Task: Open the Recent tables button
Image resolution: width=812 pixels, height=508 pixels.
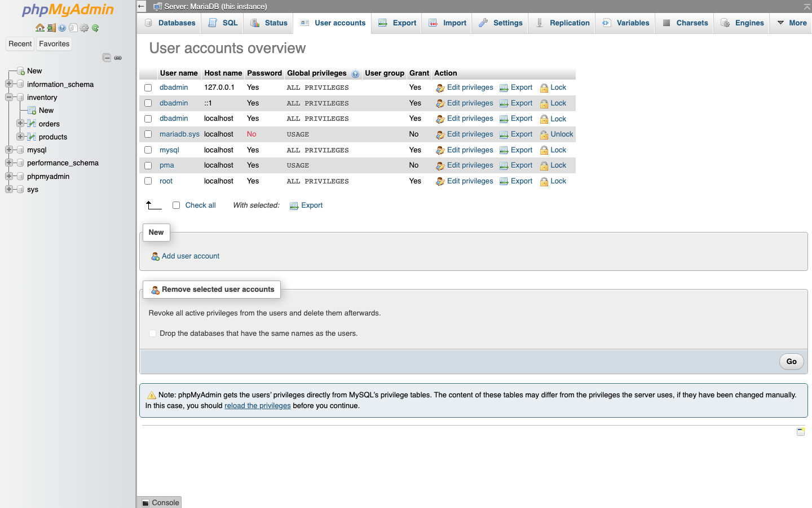Action: (20, 44)
